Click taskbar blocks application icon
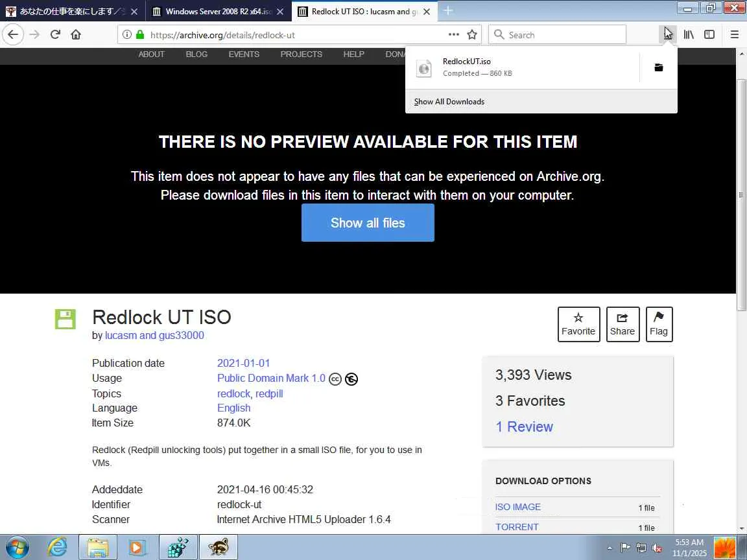Image resolution: width=747 pixels, height=560 pixels. pyautogui.click(x=178, y=548)
